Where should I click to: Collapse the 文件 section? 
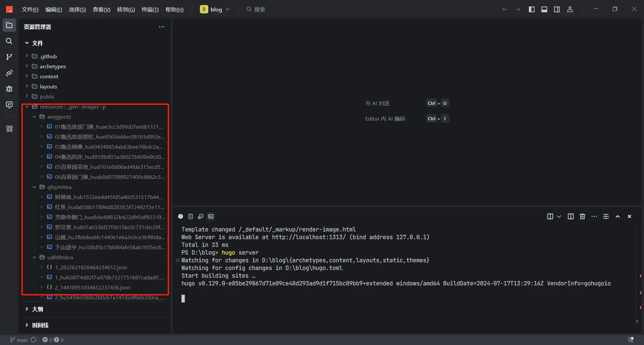[95, 43]
